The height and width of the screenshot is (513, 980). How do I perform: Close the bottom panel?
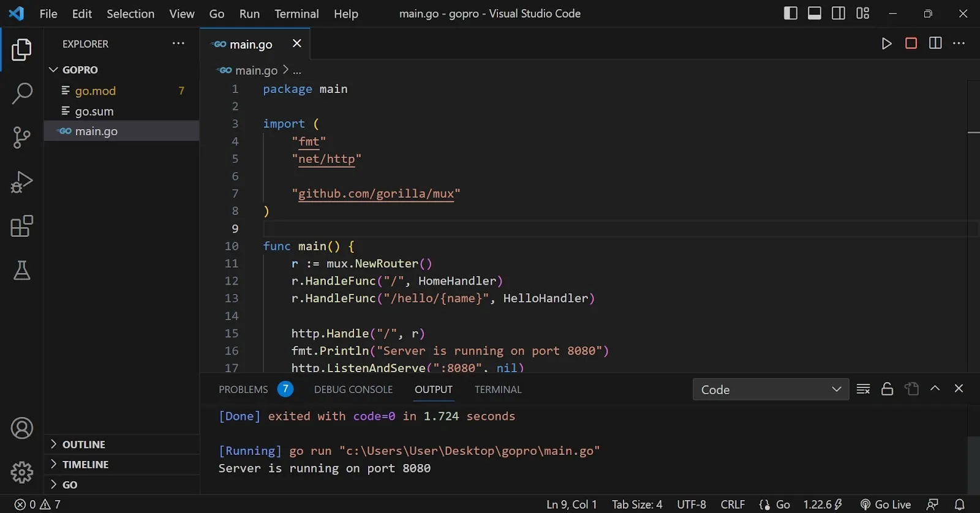[959, 389]
